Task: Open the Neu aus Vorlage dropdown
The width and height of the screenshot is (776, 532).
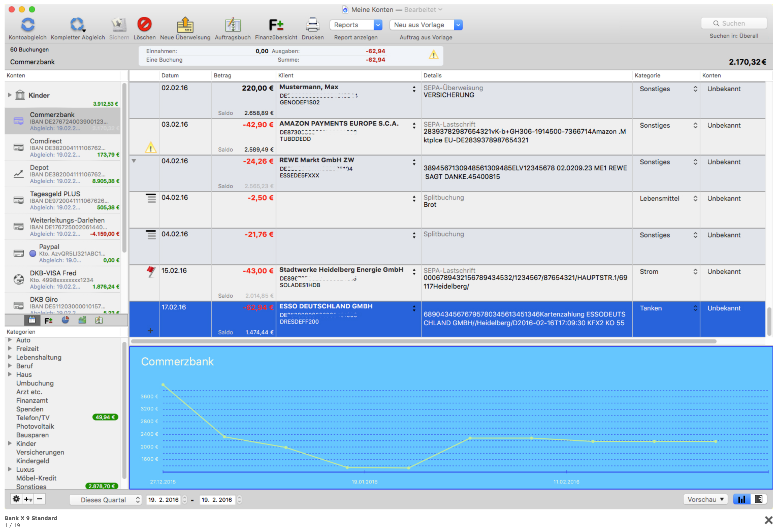Action: 426,25
